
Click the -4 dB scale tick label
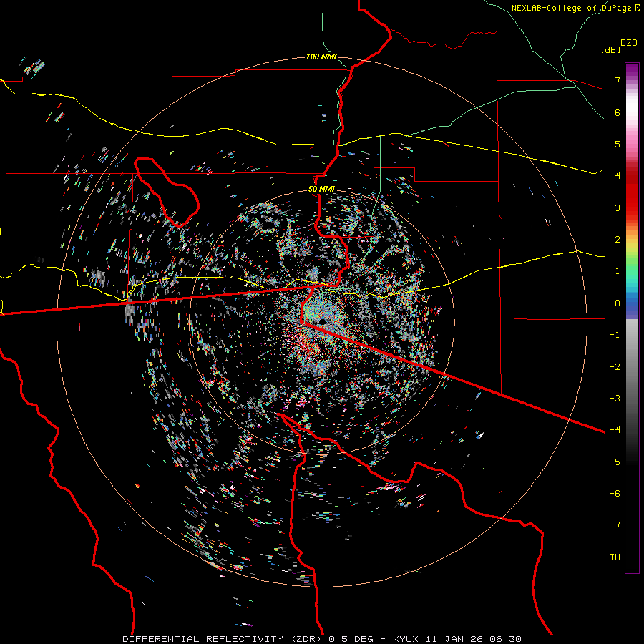point(615,429)
